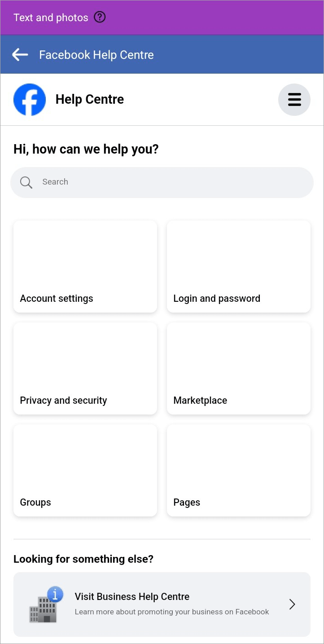Focus the Search input field

click(x=171, y=182)
